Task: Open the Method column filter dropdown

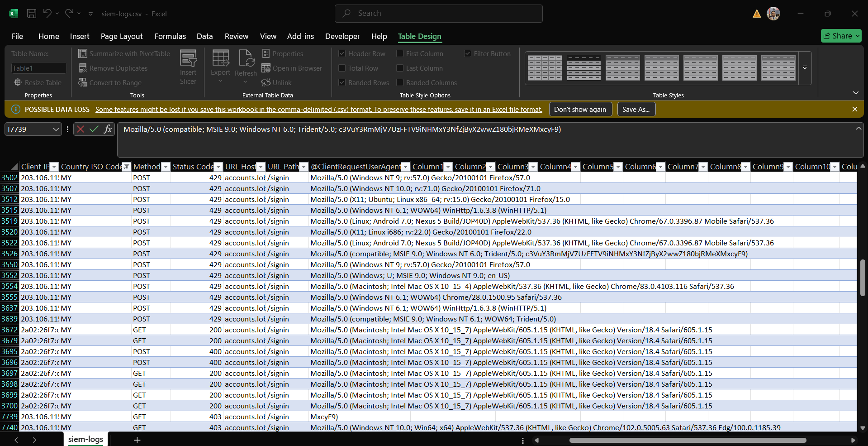Action: [x=166, y=167]
